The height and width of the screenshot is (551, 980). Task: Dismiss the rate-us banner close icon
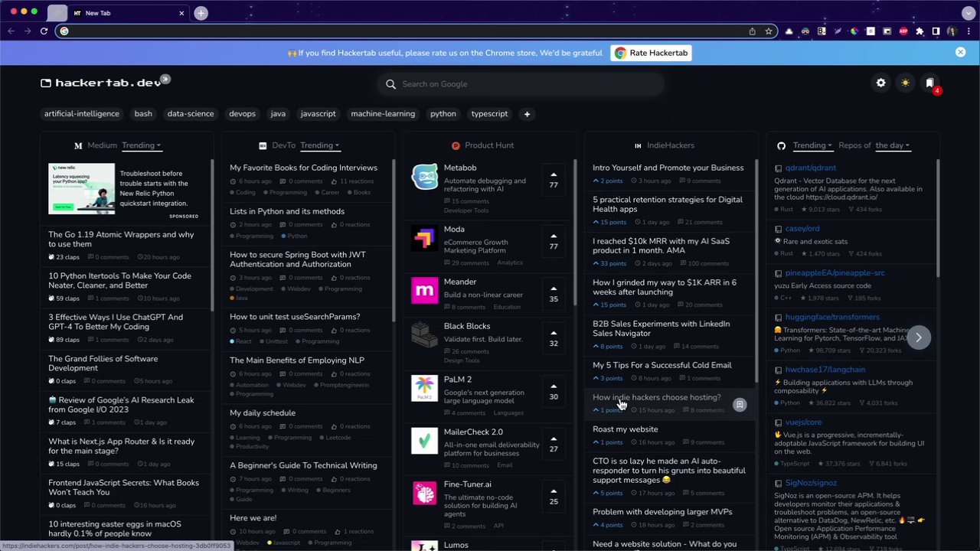click(960, 52)
